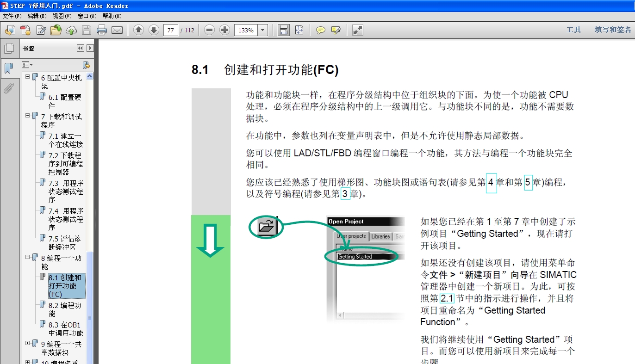This screenshot has height=364, width=635.
Task: Open the 窗口 menu
Action: pyautogui.click(x=87, y=16)
